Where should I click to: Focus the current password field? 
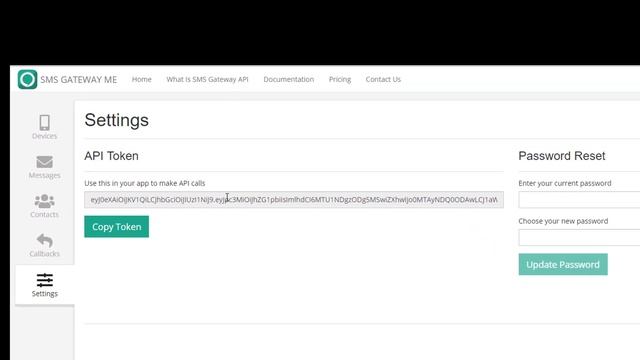click(579, 200)
